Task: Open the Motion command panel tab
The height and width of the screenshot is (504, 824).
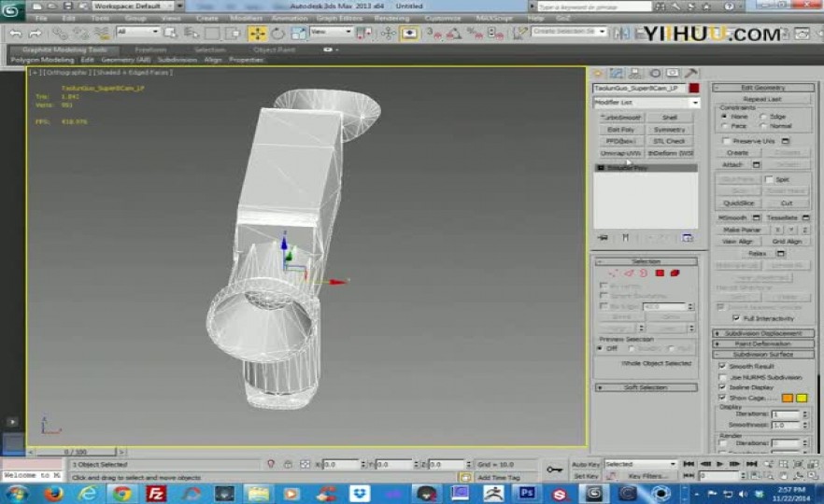Action: click(654, 73)
